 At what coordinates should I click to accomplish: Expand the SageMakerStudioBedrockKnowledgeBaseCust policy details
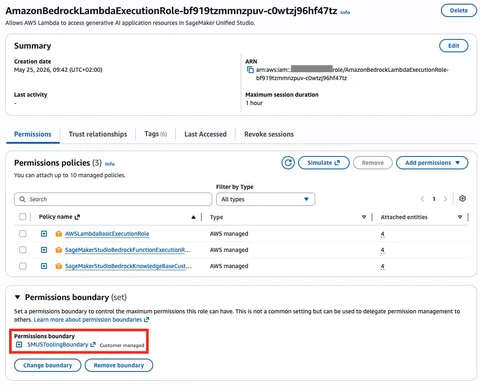44,266
